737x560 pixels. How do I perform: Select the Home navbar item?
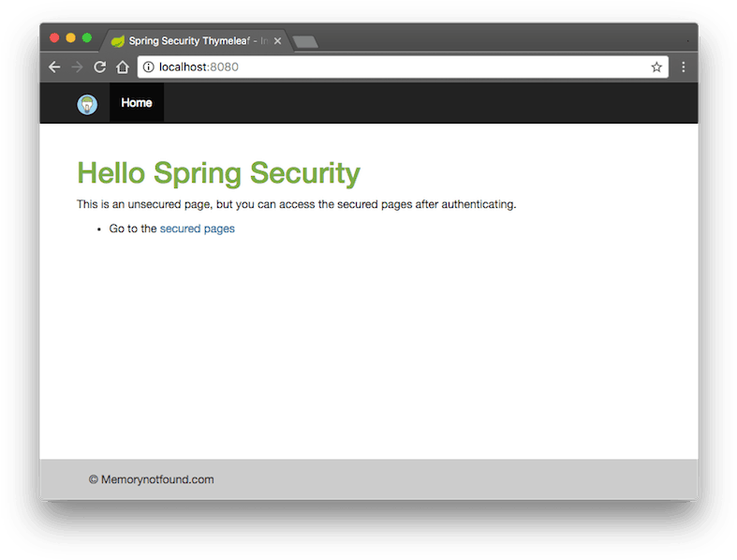[x=137, y=103]
